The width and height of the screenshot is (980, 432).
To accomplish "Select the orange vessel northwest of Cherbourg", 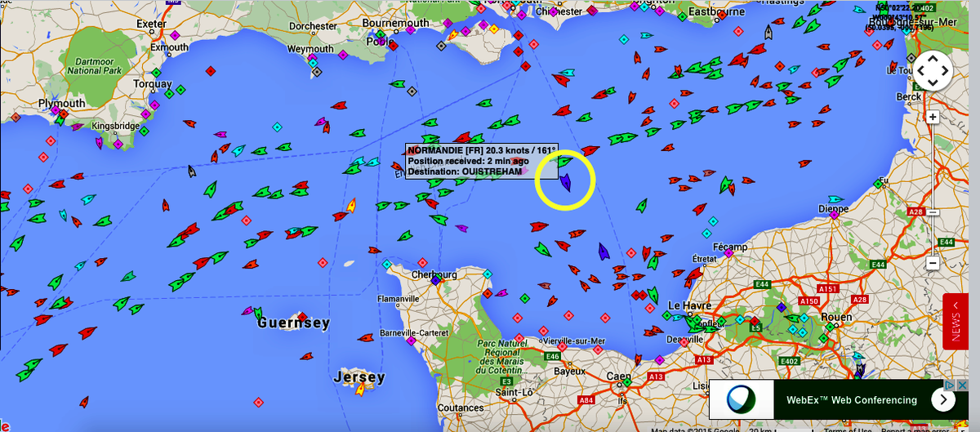I will [350, 205].
